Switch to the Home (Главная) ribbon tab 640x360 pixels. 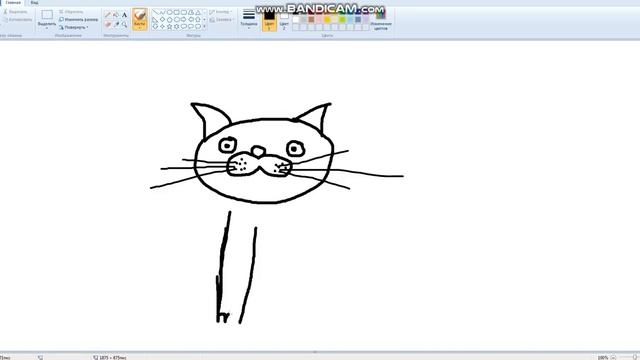pyautogui.click(x=13, y=2)
